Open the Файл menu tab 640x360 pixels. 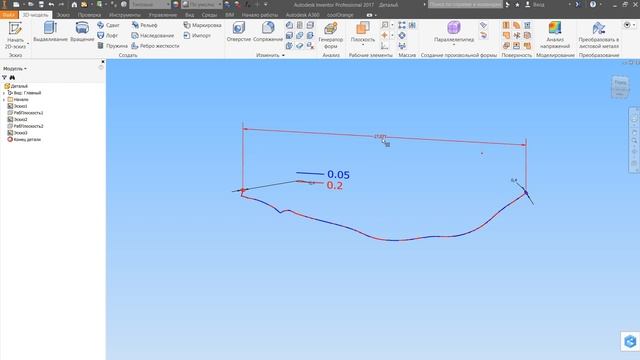[x=9, y=15]
